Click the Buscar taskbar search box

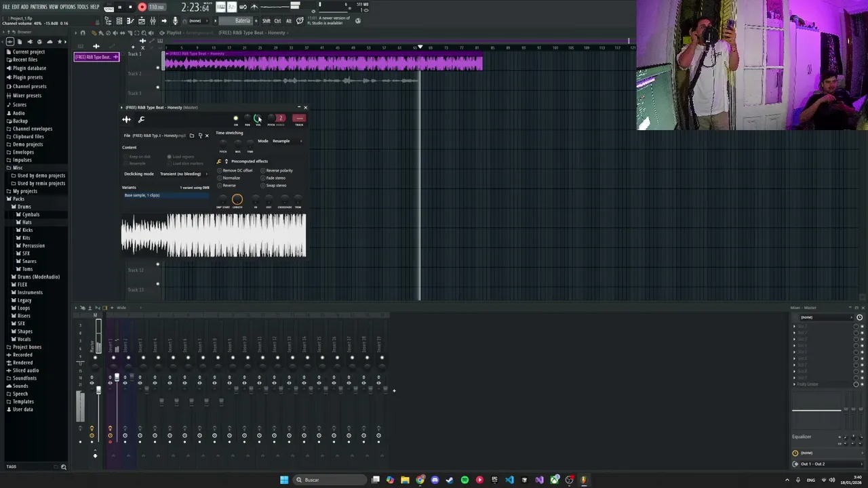click(330, 480)
